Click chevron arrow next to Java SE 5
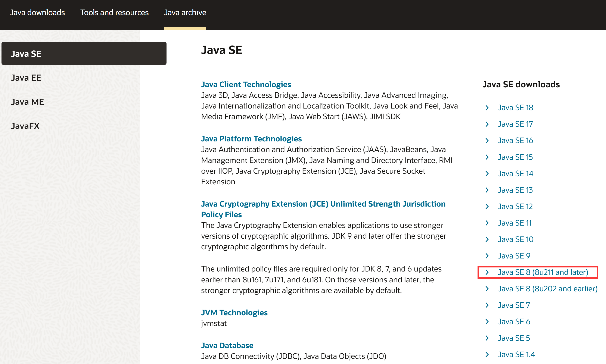The width and height of the screenshot is (606, 364). 487,338
